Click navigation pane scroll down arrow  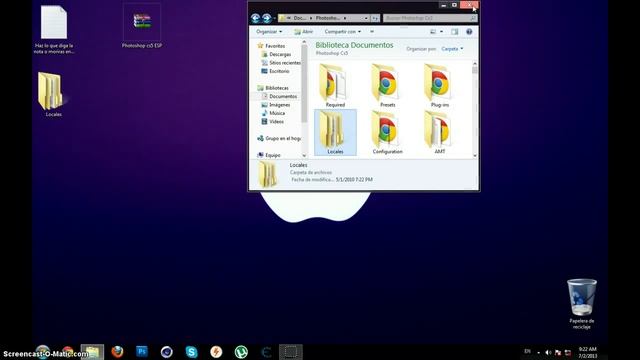304,156
